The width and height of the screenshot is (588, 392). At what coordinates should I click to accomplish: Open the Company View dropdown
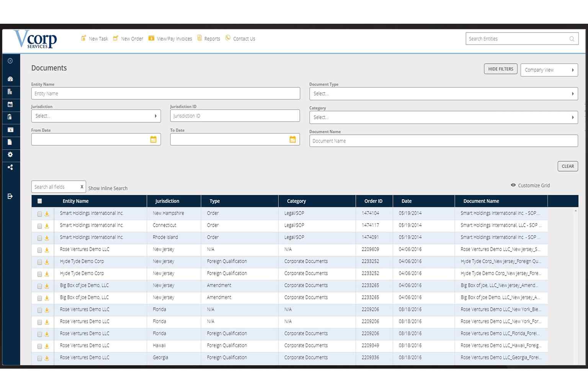[549, 70]
